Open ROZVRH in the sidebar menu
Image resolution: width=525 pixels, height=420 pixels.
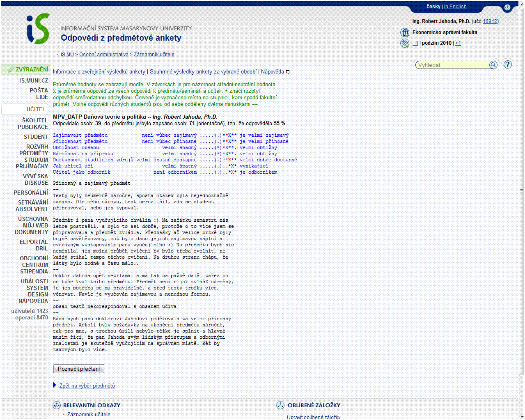pyautogui.click(x=37, y=147)
